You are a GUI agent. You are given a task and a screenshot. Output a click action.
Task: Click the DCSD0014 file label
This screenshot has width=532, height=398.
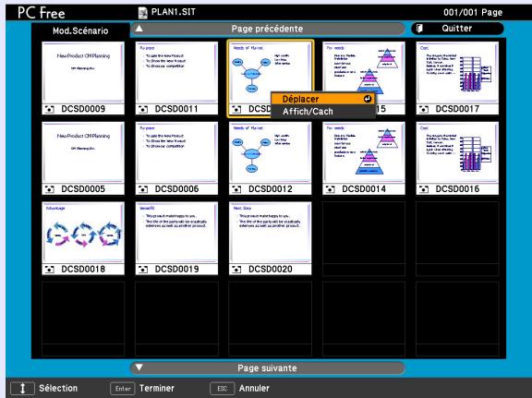point(364,189)
